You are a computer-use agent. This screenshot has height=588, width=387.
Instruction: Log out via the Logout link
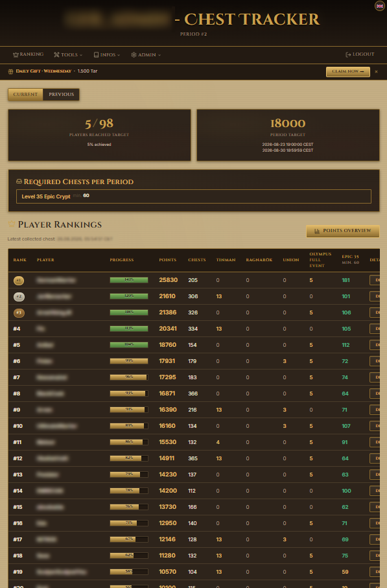tap(360, 54)
